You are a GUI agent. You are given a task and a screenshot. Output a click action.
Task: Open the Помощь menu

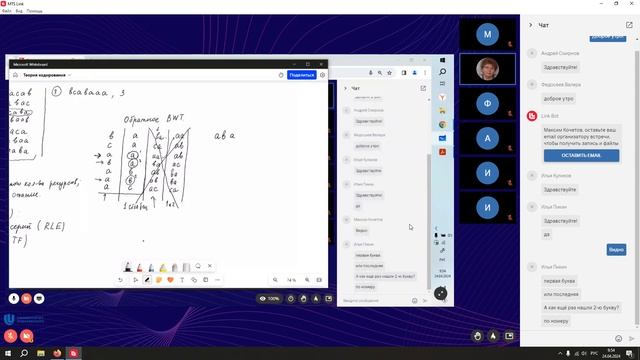point(35,11)
